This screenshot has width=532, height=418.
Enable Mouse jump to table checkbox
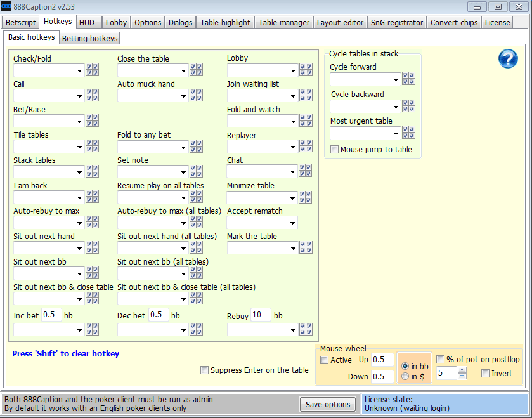[335, 150]
